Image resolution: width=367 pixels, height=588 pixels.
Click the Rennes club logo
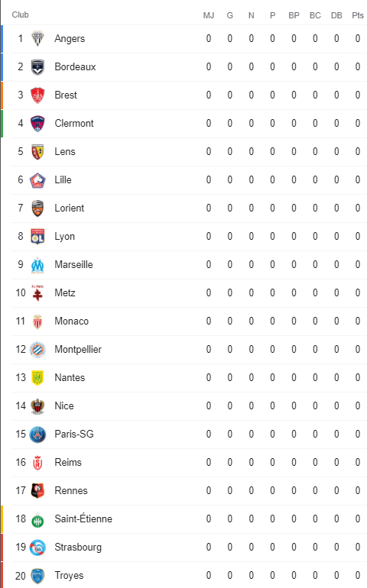point(37,491)
